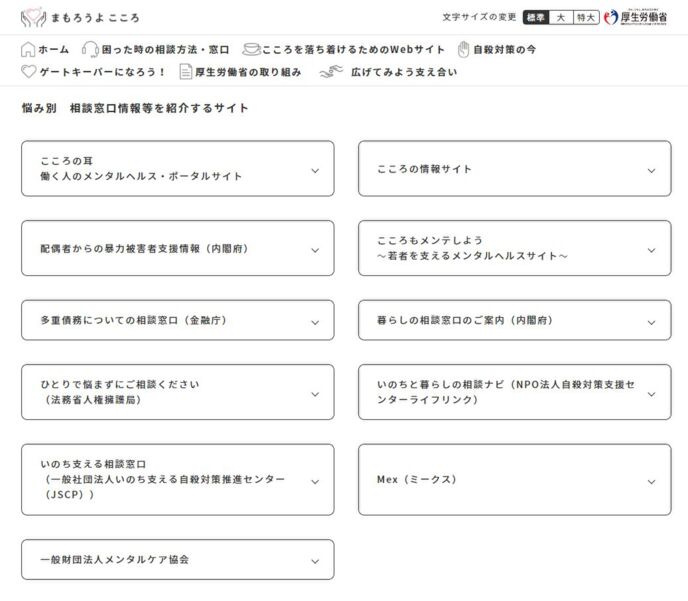The image size is (688, 601).
Task: Go to 自殺対策の今 menu item
Action: [505, 49]
